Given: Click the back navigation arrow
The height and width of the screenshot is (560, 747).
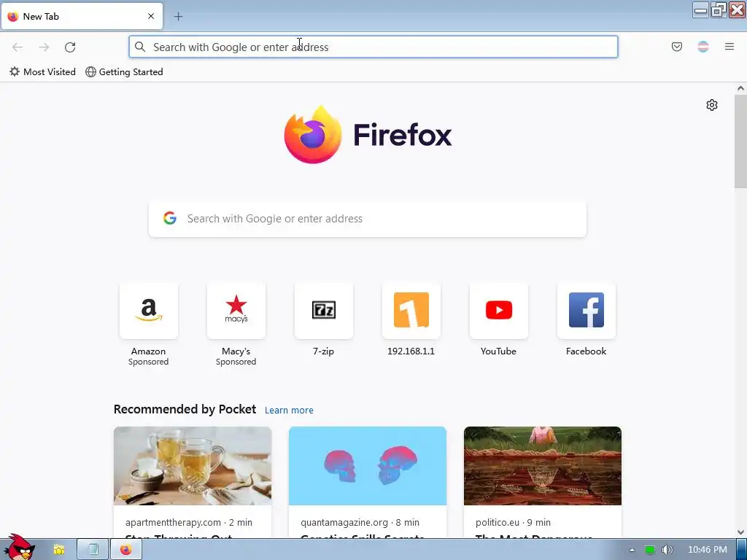Looking at the screenshot, I should click(x=18, y=47).
